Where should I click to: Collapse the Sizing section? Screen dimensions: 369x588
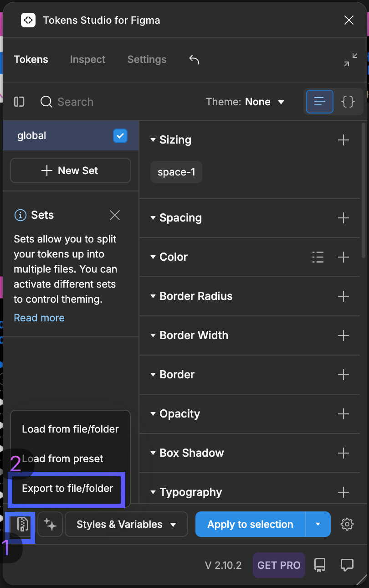(x=153, y=140)
